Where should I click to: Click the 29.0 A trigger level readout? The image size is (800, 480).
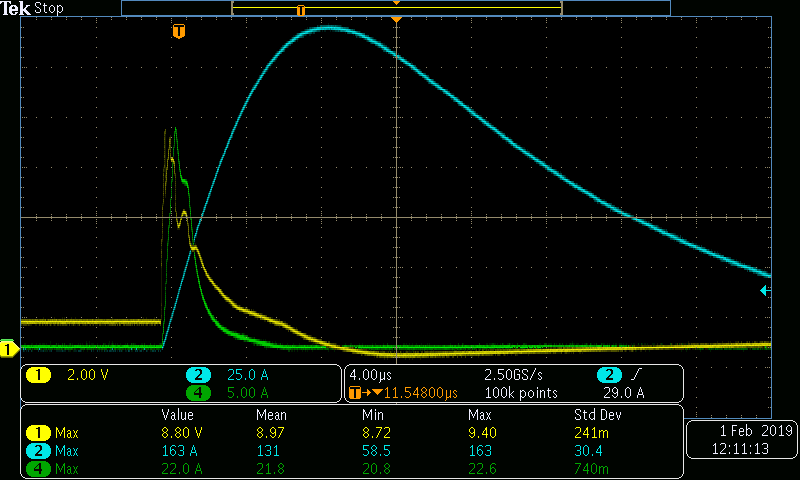(623, 393)
